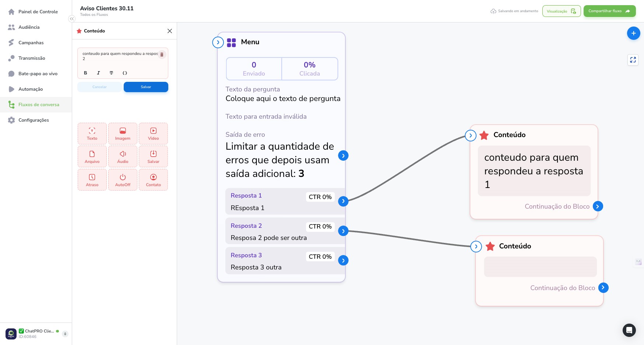Click the content text input field

[x=120, y=56]
